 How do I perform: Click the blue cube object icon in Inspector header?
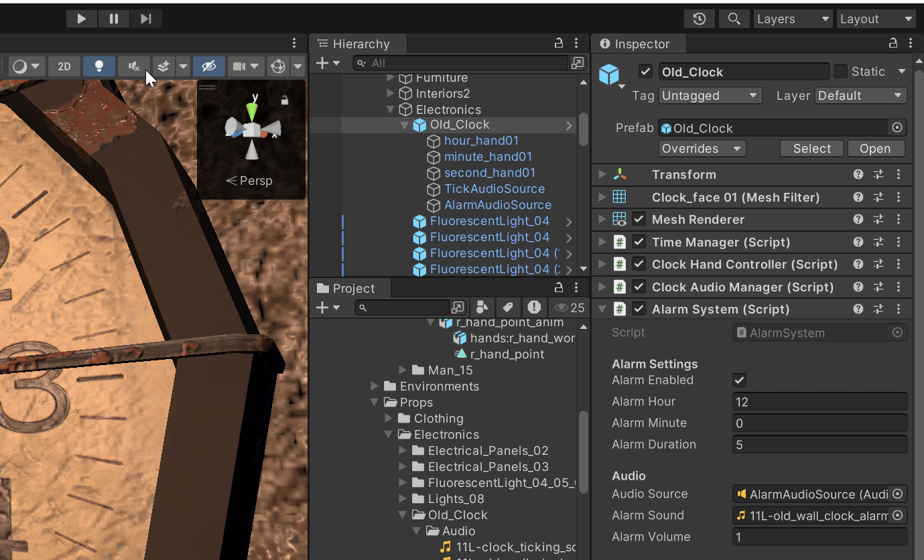pos(609,74)
